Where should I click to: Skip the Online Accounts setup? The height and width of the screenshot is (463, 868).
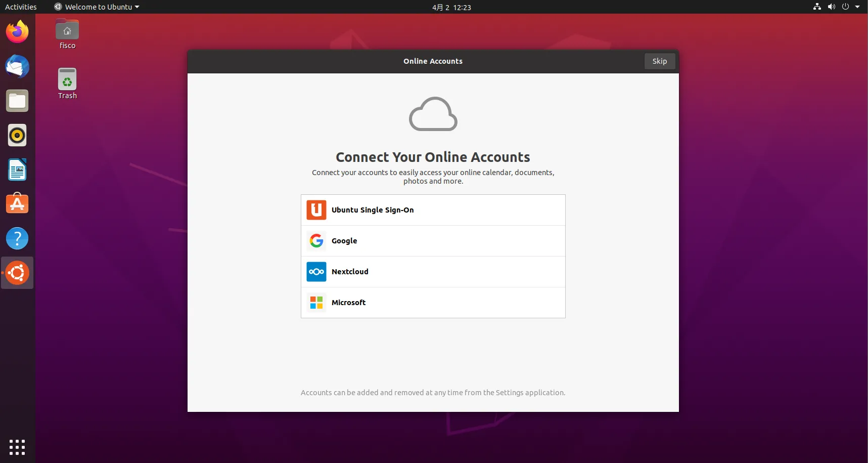tap(660, 61)
